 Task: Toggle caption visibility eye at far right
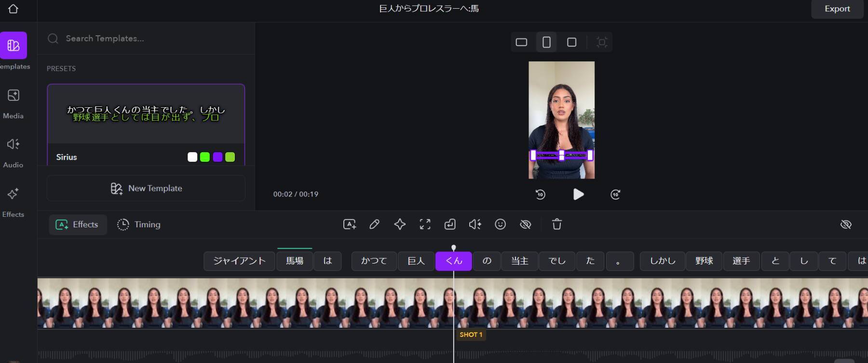(x=845, y=224)
